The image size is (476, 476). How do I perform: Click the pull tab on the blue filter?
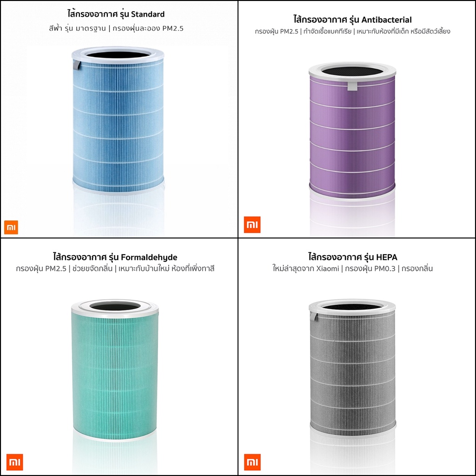click(x=77, y=65)
